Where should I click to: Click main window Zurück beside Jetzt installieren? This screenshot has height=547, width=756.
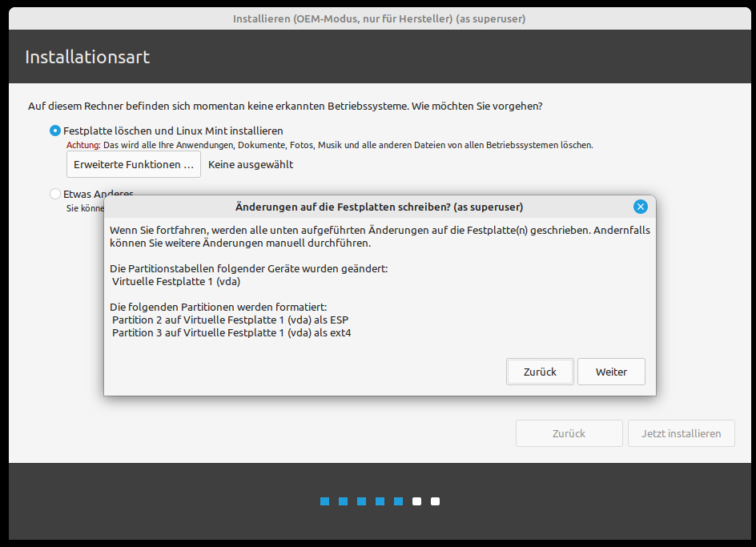point(569,433)
